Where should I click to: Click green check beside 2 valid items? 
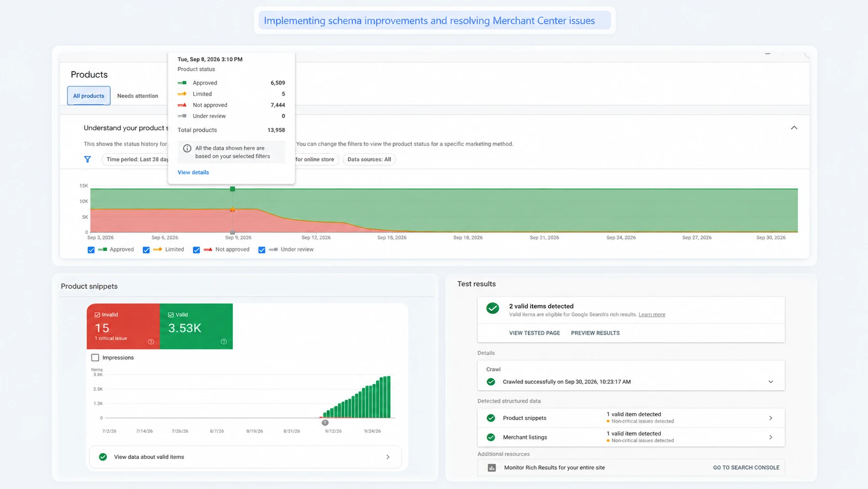493,308
